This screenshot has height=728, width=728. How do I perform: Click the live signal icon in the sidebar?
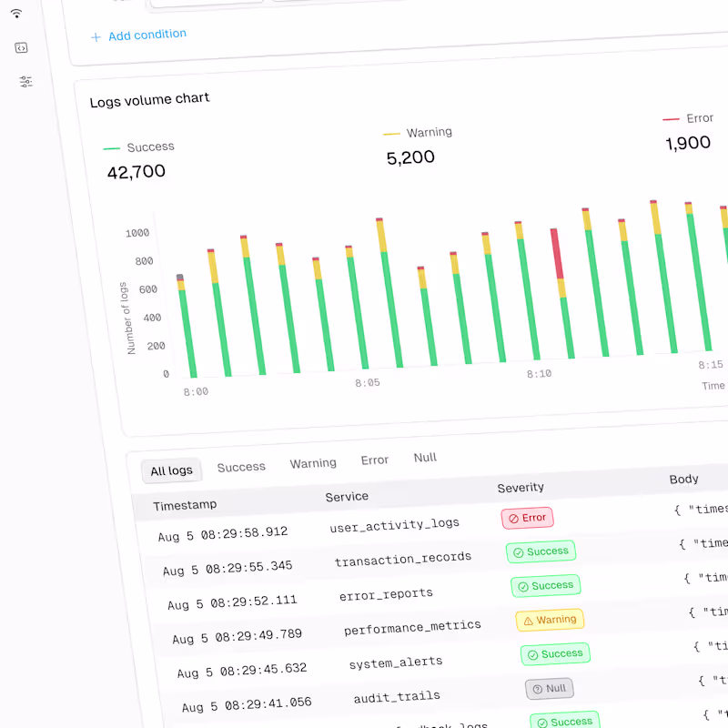(x=16, y=14)
